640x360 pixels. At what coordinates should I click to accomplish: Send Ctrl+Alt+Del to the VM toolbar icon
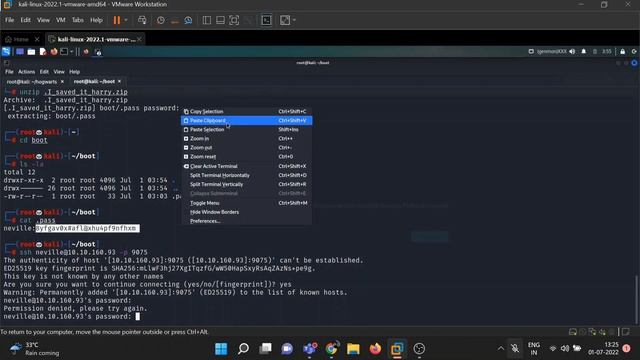point(142,20)
